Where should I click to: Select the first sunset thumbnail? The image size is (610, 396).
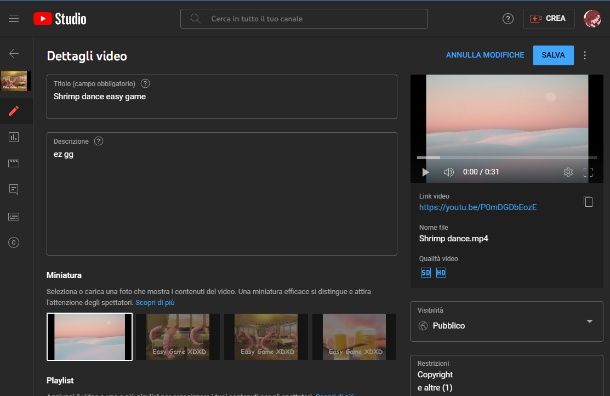pos(89,337)
